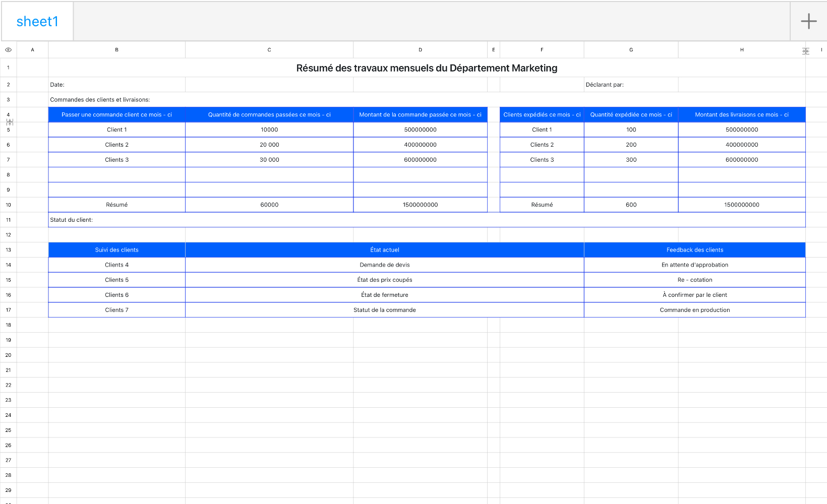Click header 'Quantité de commandes passées ce mois - ci'
The height and width of the screenshot is (504, 827).
tap(269, 115)
